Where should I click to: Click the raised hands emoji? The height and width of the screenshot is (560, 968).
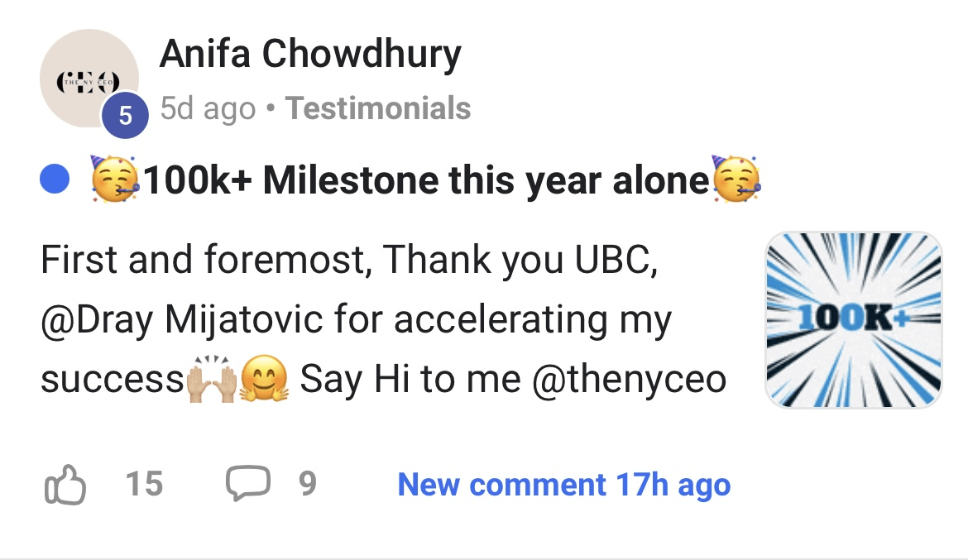(213, 381)
